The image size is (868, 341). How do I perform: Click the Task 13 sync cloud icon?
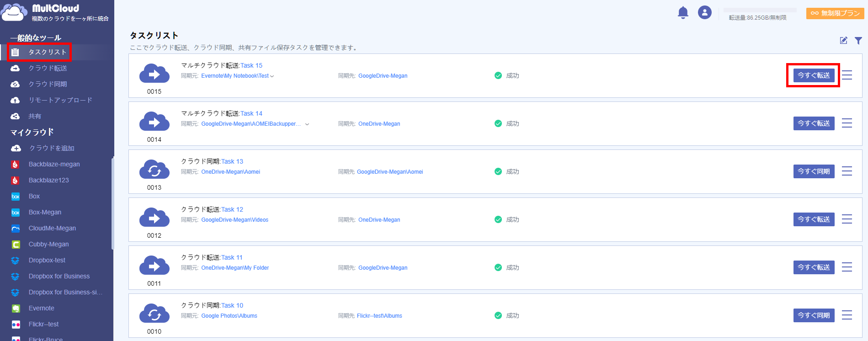point(154,169)
